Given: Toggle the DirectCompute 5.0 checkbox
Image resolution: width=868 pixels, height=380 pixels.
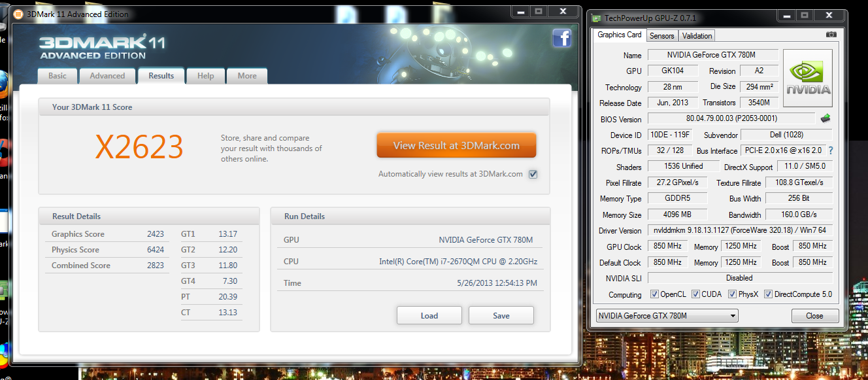Looking at the screenshot, I should click(x=768, y=294).
